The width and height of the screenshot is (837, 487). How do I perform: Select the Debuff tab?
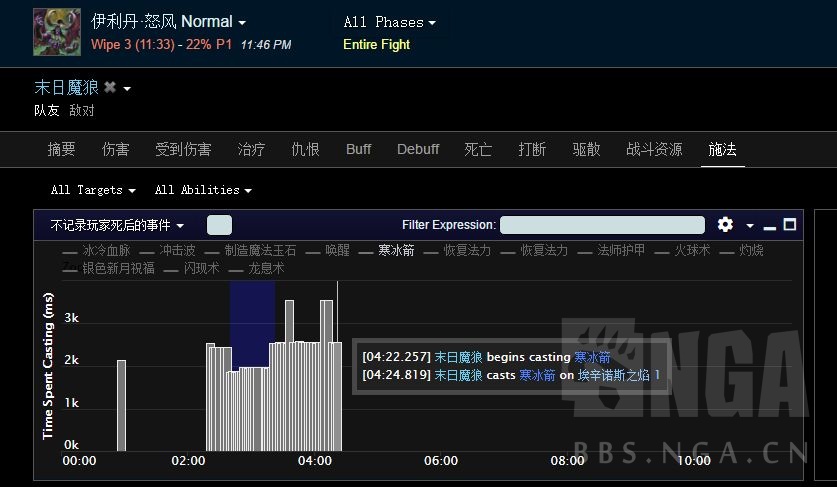pyautogui.click(x=418, y=149)
